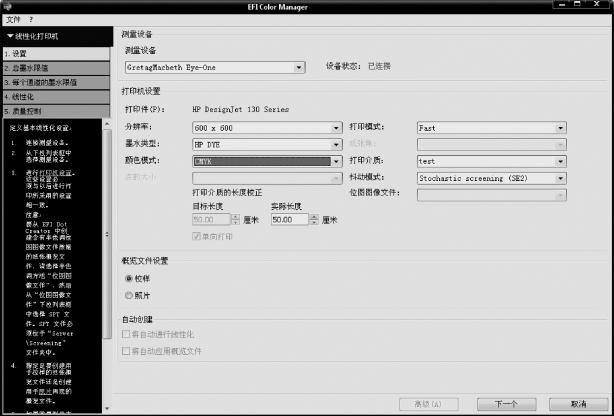
Task: Open the 文件 menu
Action: (13, 19)
